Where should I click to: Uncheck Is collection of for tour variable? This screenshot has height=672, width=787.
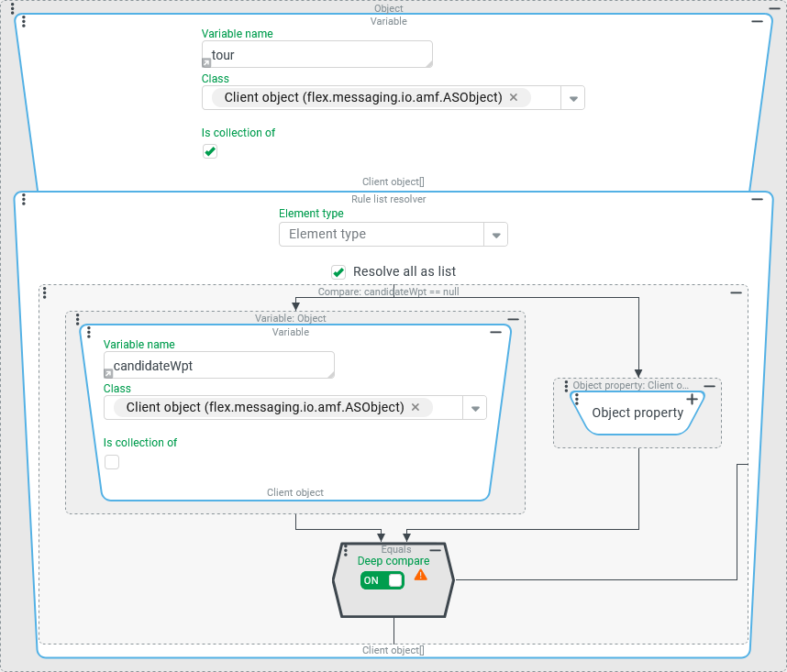(210, 151)
